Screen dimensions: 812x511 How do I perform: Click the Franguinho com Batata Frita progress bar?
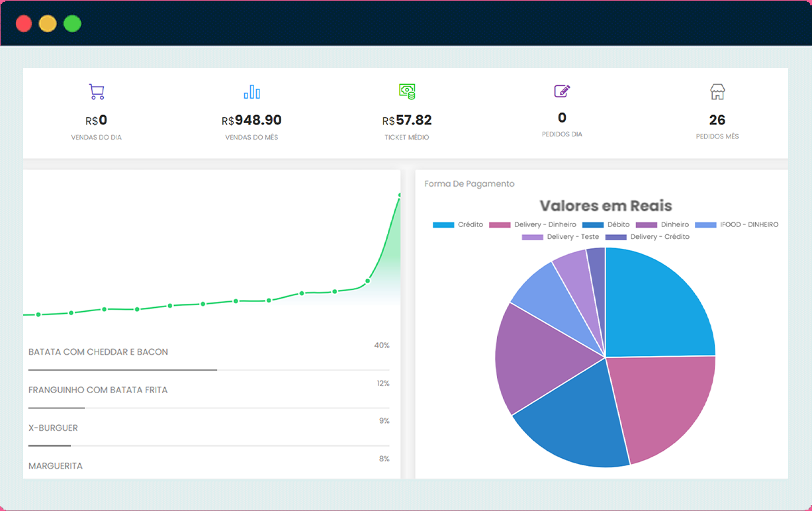tap(209, 408)
